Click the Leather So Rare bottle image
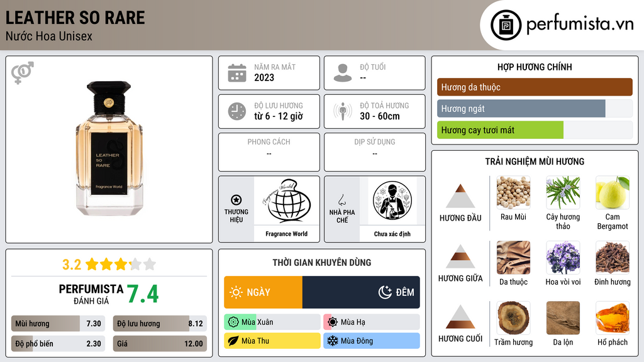 [109, 148]
